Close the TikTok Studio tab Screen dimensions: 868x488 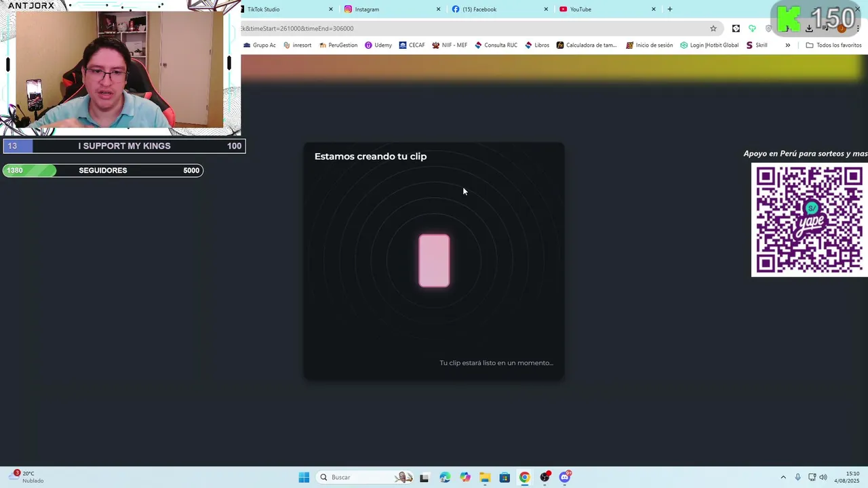coord(331,9)
